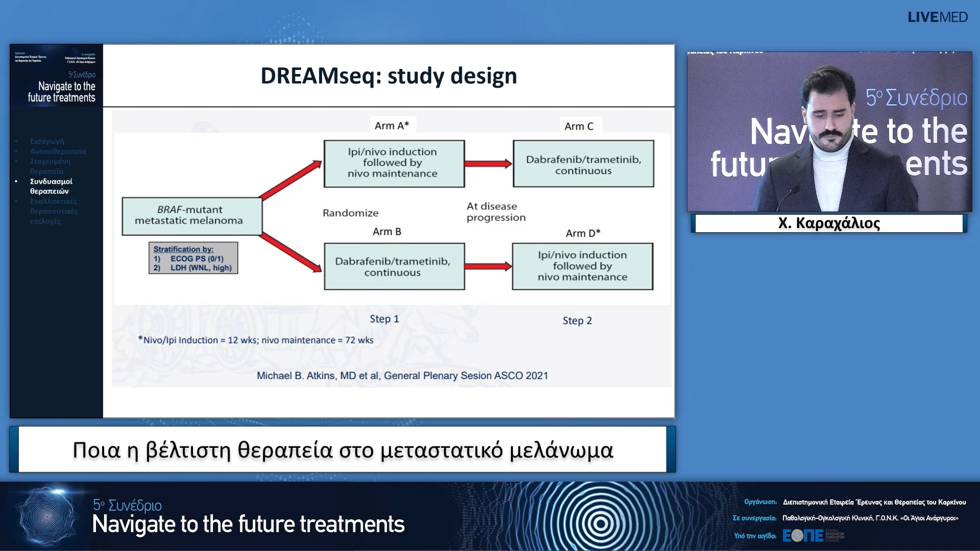Click the Arm C Dabrafenib/trametinib box
The image size is (980, 551).
click(583, 164)
